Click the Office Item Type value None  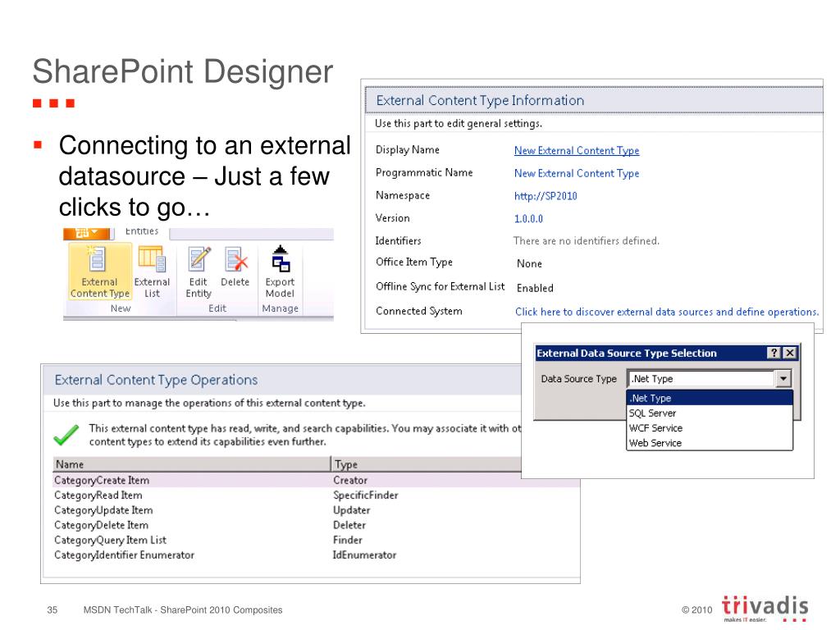tap(529, 263)
